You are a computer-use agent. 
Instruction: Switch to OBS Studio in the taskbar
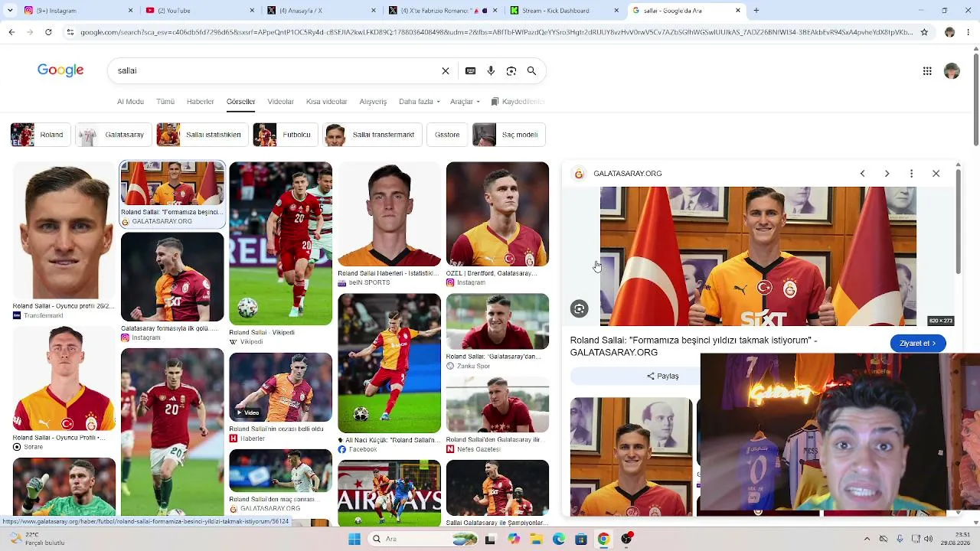(x=626, y=539)
